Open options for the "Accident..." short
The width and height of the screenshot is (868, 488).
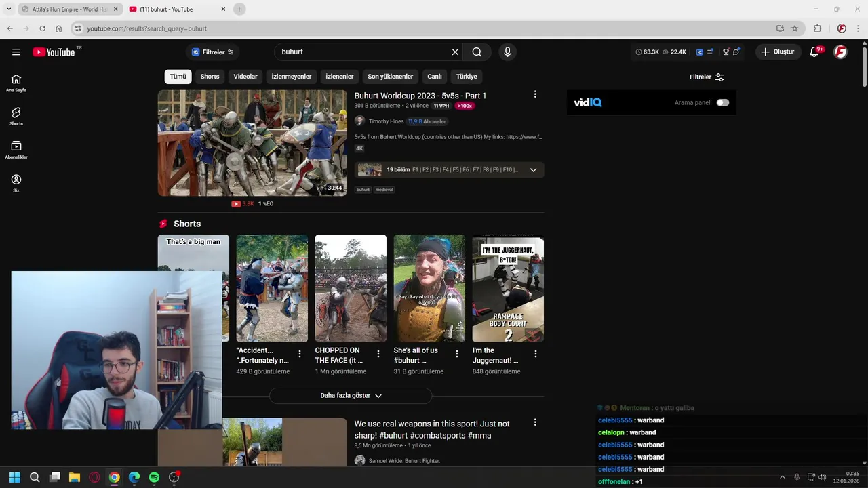(x=300, y=354)
